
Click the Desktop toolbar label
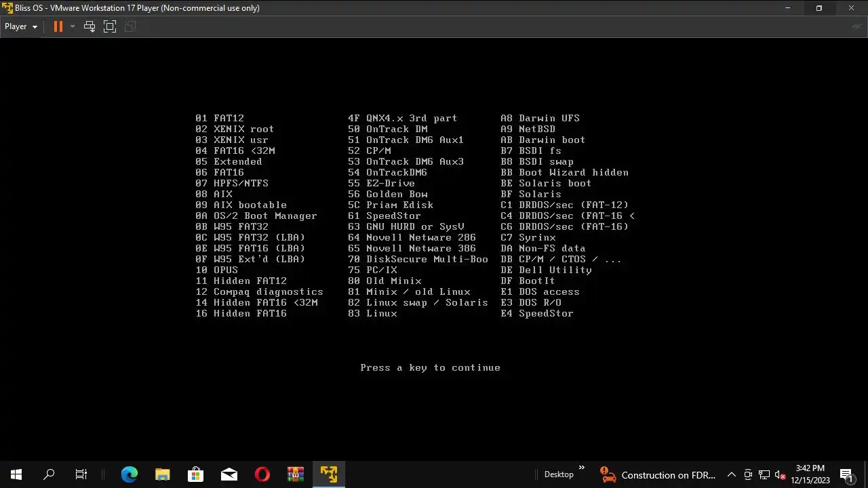click(559, 474)
